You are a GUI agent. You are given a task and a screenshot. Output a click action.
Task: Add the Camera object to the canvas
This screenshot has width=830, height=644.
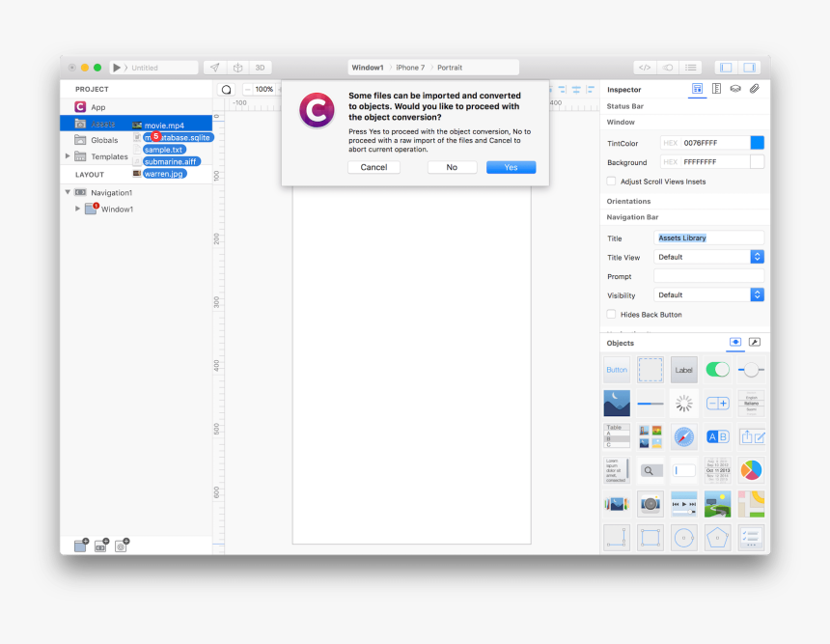point(650,503)
